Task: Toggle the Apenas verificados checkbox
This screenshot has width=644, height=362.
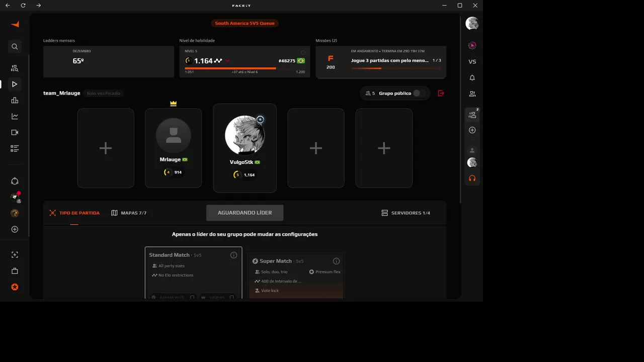Action: (192, 297)
